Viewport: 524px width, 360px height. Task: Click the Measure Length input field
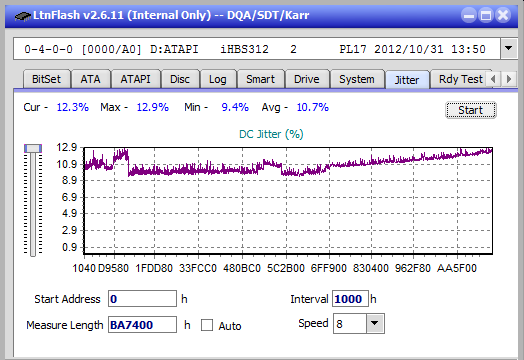pos(142,325)
